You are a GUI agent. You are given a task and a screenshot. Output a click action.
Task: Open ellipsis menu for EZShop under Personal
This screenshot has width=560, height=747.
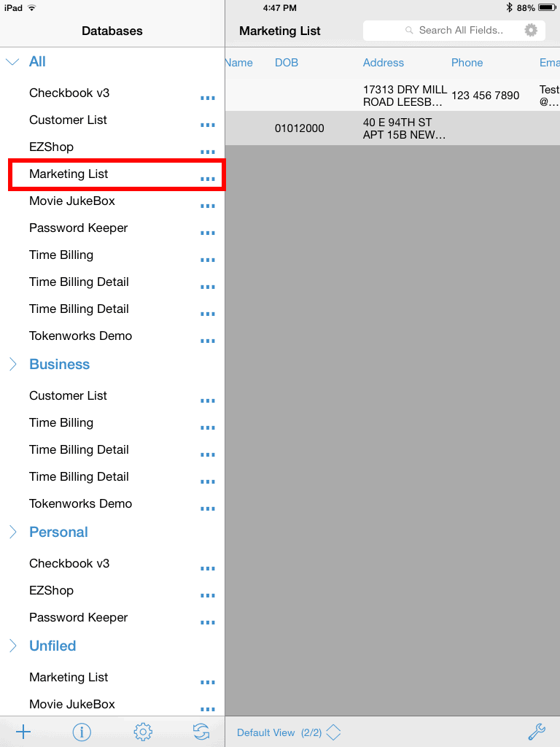208,595
